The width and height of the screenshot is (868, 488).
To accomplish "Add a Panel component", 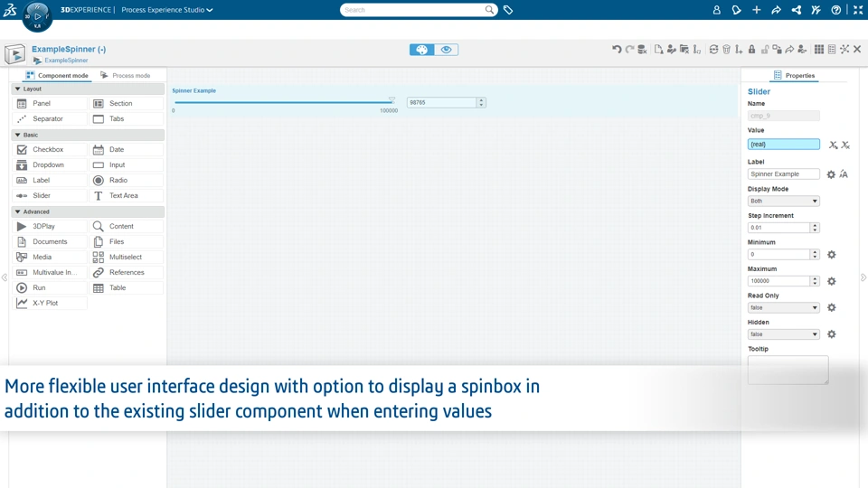I will click(50, 103).
